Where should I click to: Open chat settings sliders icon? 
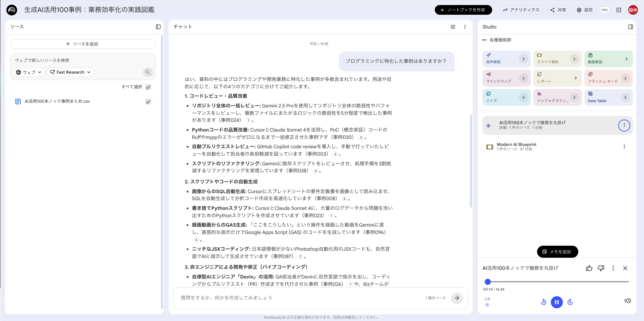tap(453, 27)
